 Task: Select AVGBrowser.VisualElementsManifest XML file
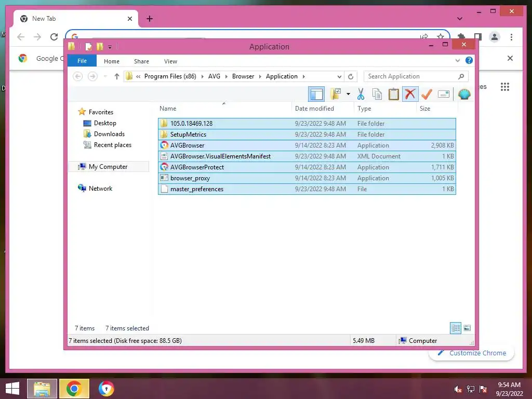(307, 156)
